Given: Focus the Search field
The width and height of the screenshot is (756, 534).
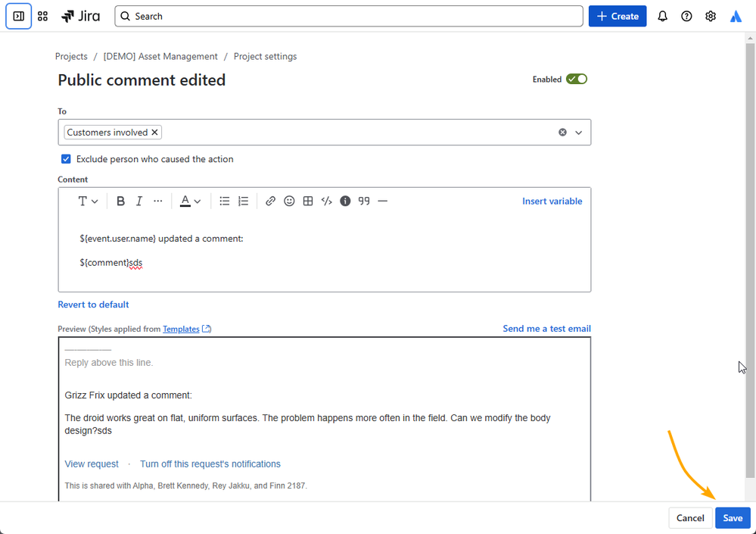Looking at the screenshot, I should pyautogui.click(x=349, y=16).
